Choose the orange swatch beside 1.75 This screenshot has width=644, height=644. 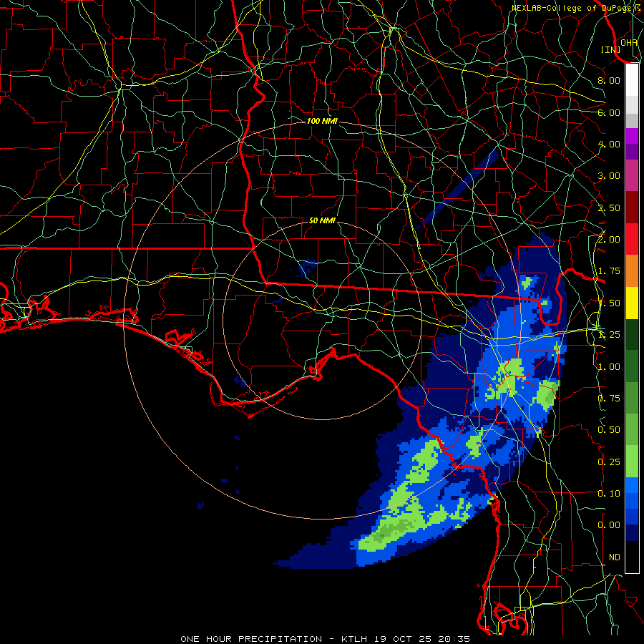632,271
